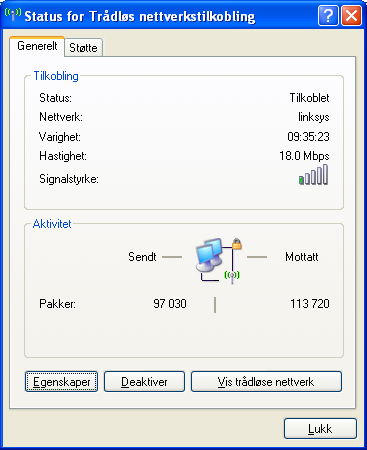Viewport: 367px width, 450px height.
Task: Click the Pakker: label
Action: click(57, 304)
